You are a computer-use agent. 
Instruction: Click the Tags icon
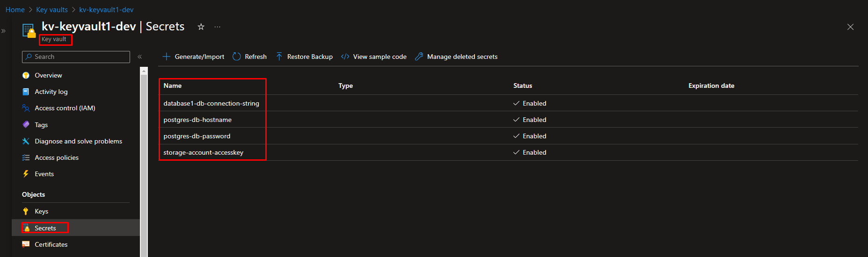pos(26,125)
